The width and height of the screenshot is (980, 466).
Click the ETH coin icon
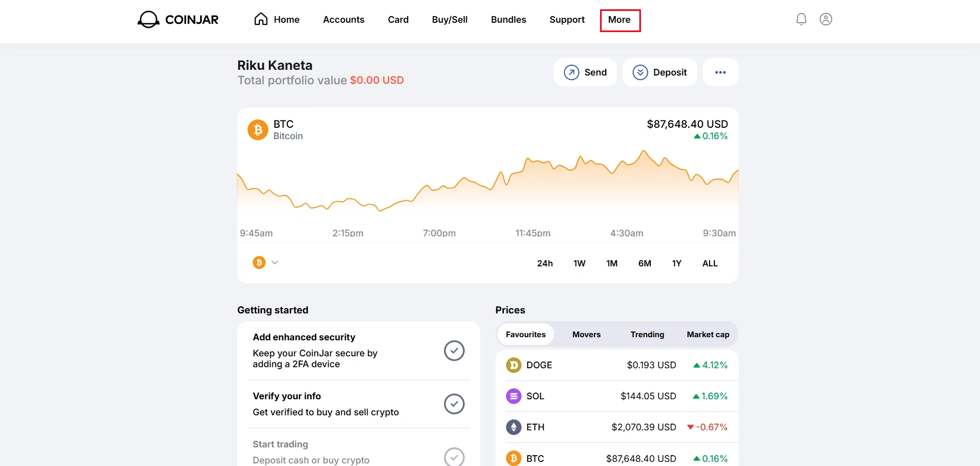(x=513, y=427)
